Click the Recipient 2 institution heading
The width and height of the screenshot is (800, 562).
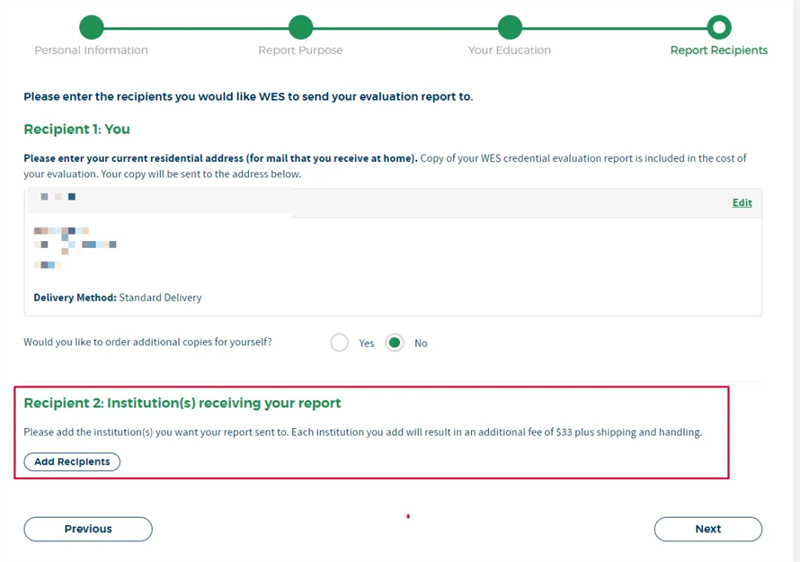[182, 403]
